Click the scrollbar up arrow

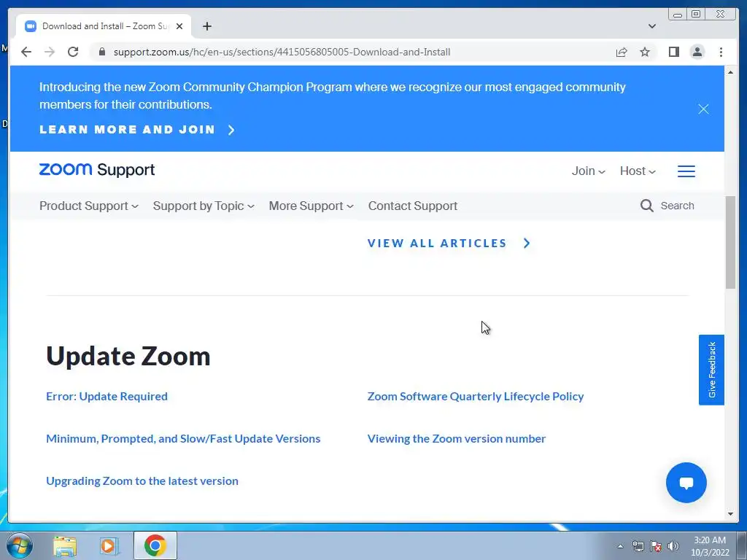[730, 72]
